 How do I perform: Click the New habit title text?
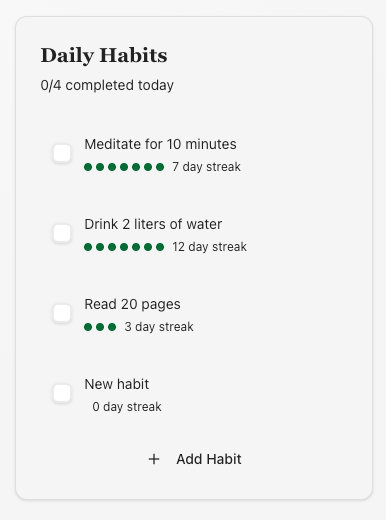tap(117, 384)
